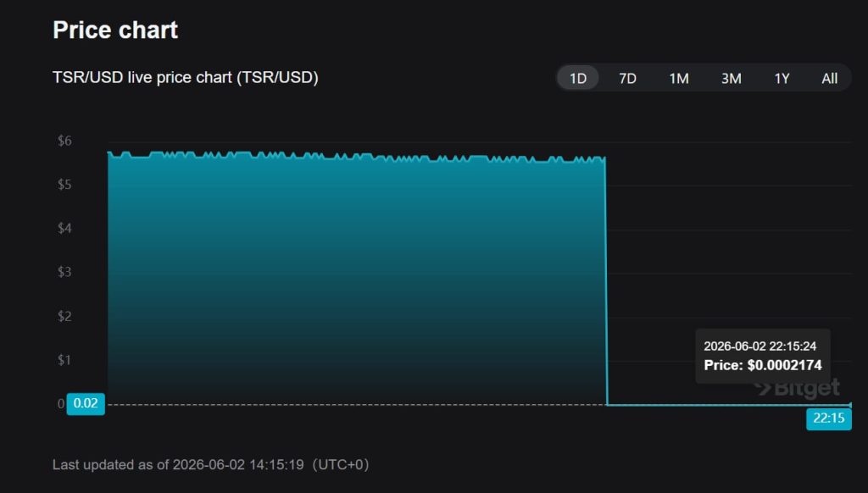Click the 0.02 price label on axis
868x493 pixels.
pyautogui.click(x=86, y=403)
